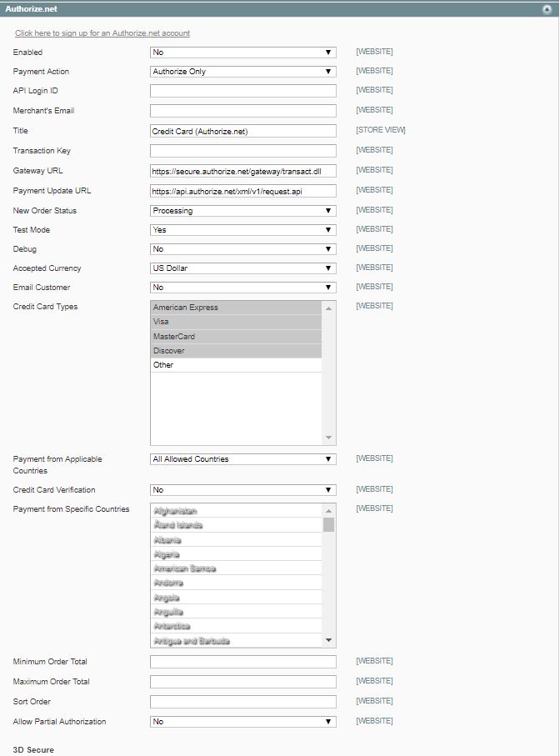560x756 pixels.
Task: Click the STORE VIEW scope label
Action: point(381,130)
